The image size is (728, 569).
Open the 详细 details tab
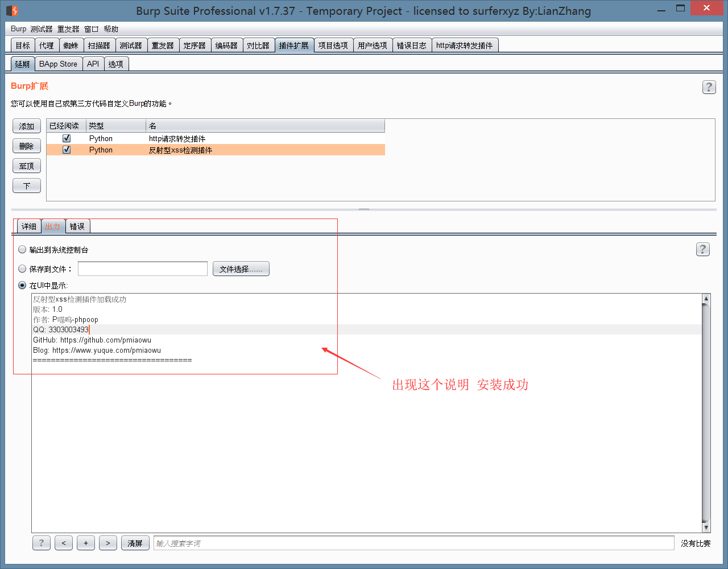[x=29, y=226]
